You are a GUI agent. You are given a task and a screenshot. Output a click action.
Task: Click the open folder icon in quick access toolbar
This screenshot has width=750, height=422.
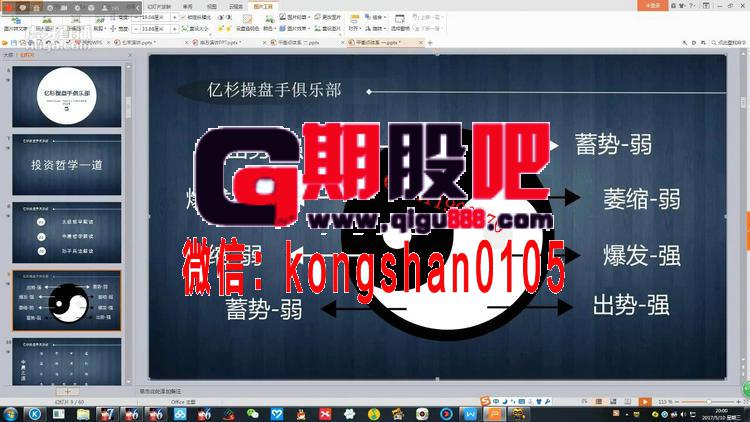tap(5, 43)
